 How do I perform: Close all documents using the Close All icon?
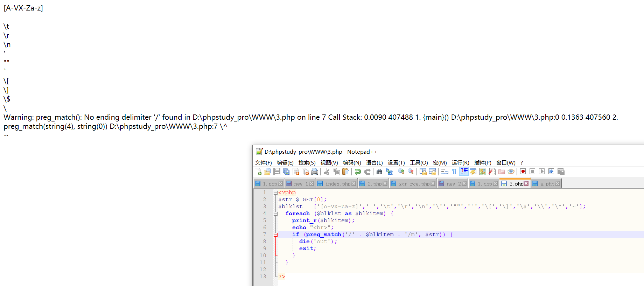pyautogui.click(x=305, y=172)
